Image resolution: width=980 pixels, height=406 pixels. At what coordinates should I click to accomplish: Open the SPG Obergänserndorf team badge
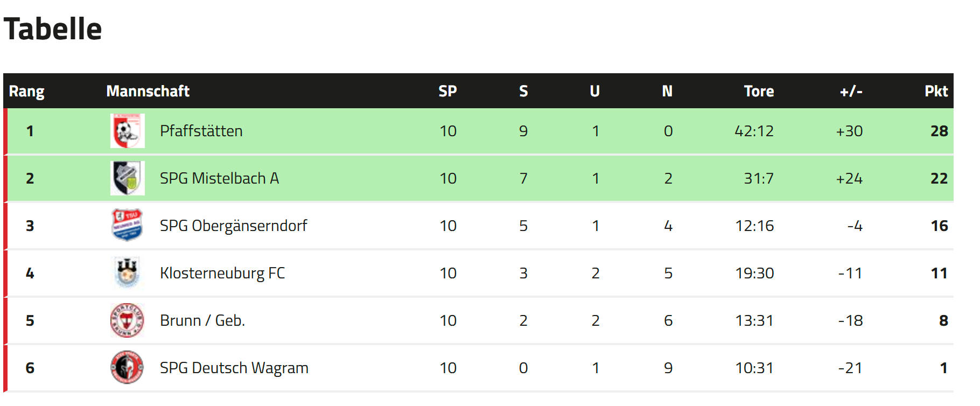[x=128, y=226]
